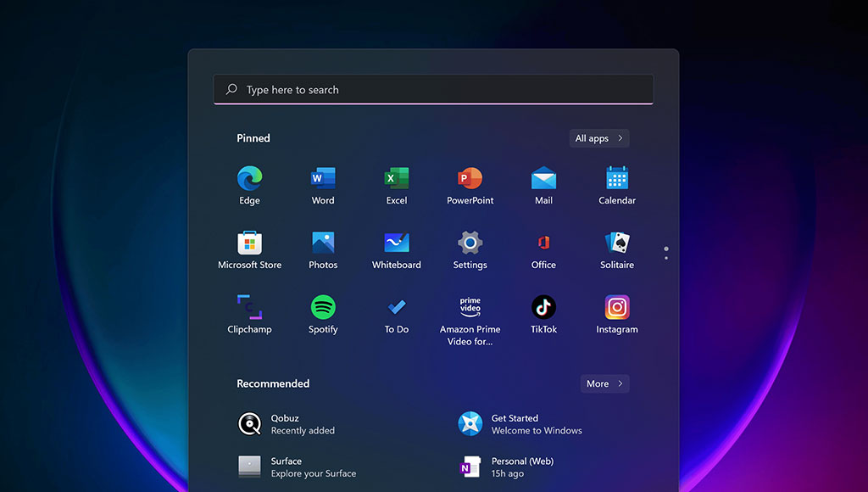Image resolution: width=868 pixels, height=492 pixels.
Task: Launch the Calendar app
Action: point(617,179)
